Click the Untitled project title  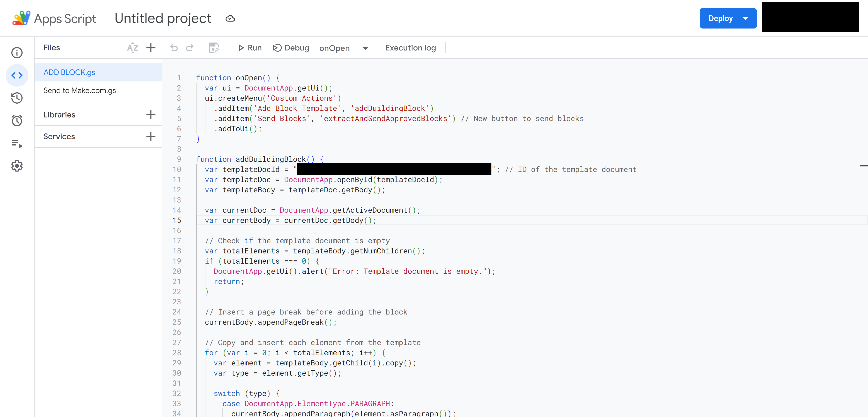point(163,18)
